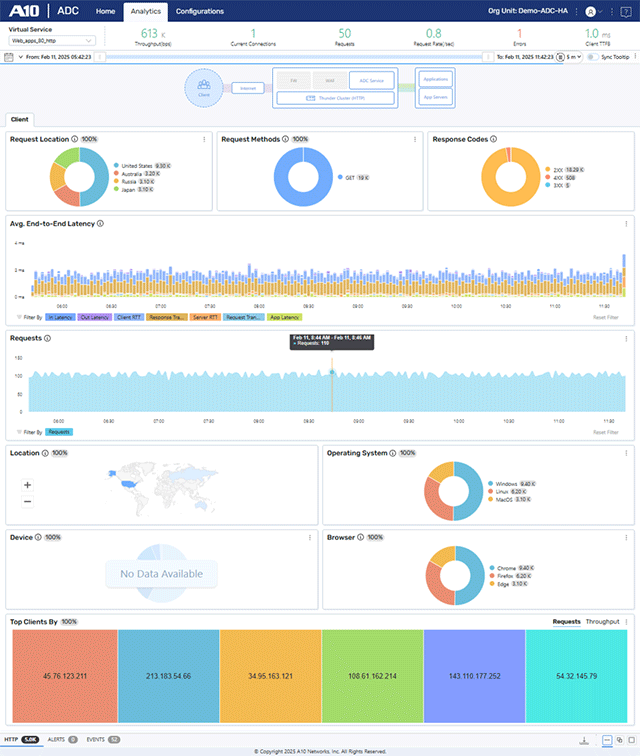Open Response Codes panel options menu
Image resolution: width=640 pixels, height=756 pixels.
coord(626,139)
